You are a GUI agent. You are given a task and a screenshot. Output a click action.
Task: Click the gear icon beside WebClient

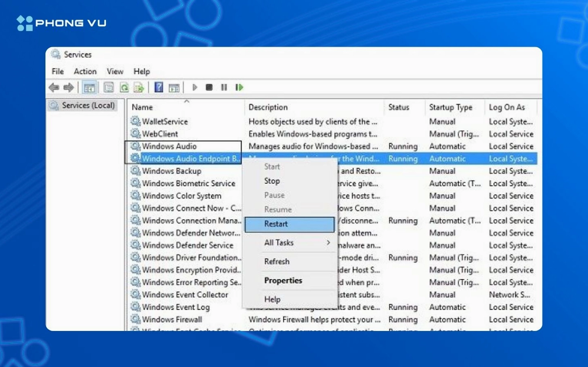click(x=136, y=134)
